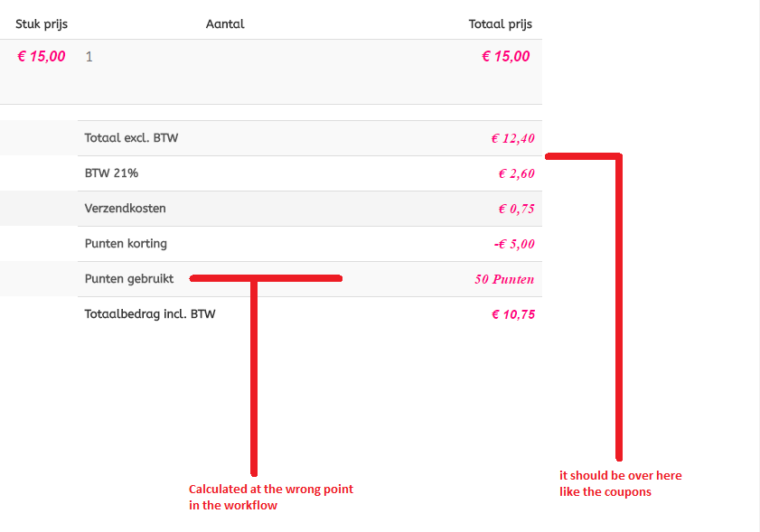Select the 50 Punten value

click(x=504, y=279)
